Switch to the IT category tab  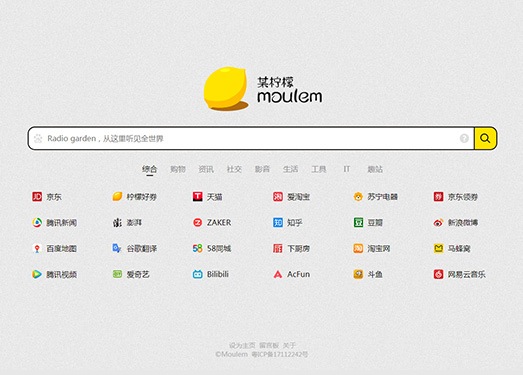347,169
